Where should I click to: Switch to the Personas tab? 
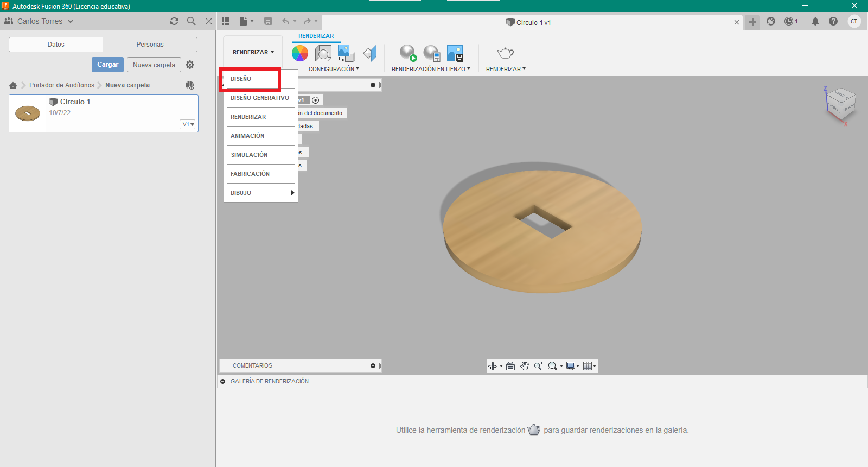tap(150, 45)
